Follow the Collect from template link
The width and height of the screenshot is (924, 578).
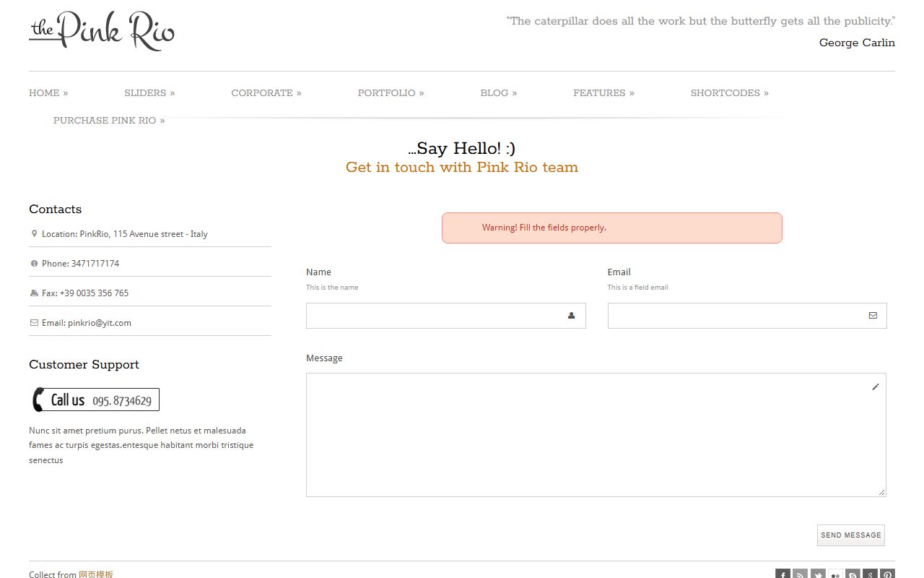96,574
